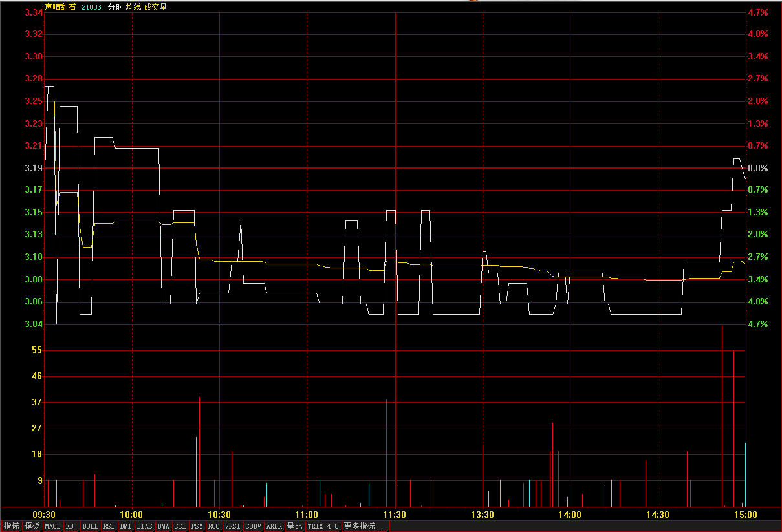Show the DMI indicator
This screenshot has height=532, width=782.
tap(126, 526)
